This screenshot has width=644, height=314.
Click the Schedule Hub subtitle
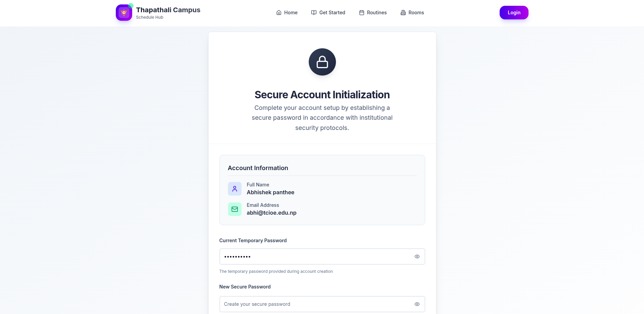click(x=150, y=17)
